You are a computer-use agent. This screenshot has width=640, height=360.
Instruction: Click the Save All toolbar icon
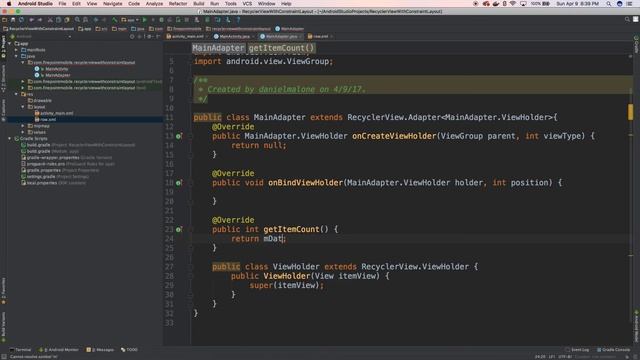coord(13,20)
